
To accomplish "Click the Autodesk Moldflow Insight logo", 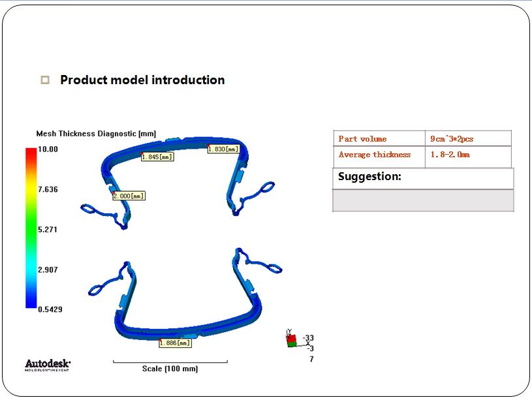I will (x=48, y=365).
